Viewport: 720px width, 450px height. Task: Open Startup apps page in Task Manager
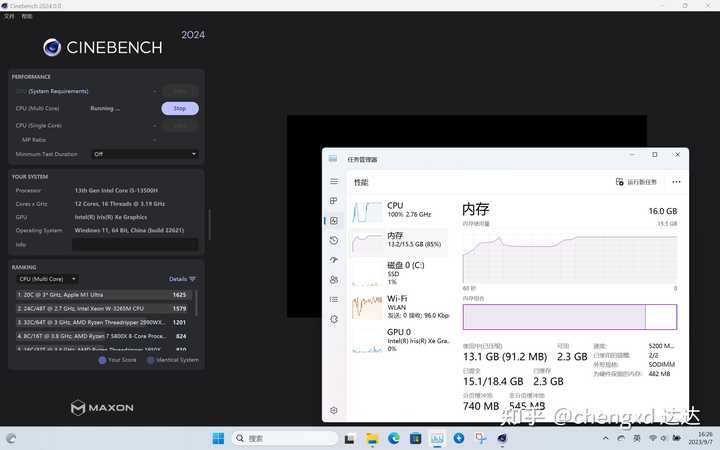tap(334, 260)
